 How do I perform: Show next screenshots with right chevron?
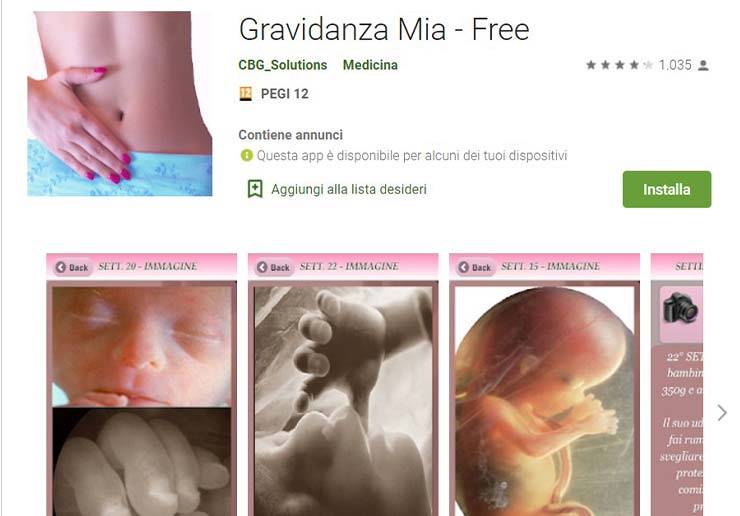point(722,413)
